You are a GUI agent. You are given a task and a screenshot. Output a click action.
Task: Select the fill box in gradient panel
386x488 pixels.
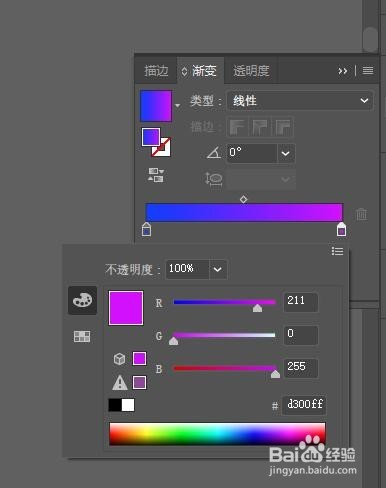click(151, 137)
